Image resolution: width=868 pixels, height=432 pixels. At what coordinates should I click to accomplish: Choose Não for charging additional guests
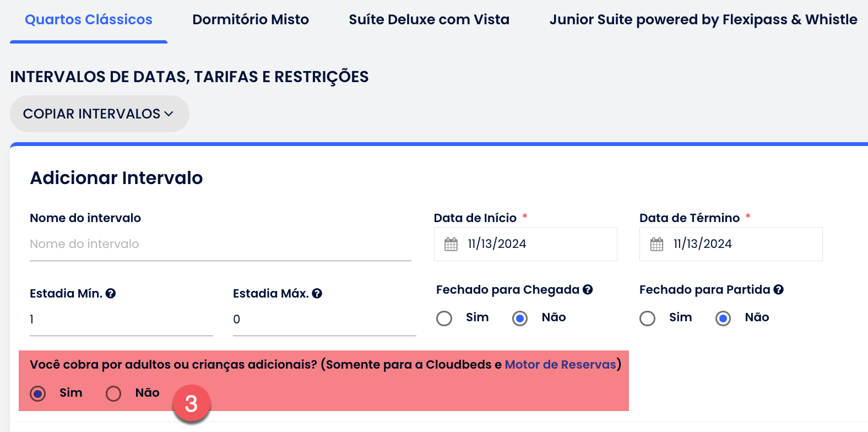pyautogui.click(x=113, y=394)
